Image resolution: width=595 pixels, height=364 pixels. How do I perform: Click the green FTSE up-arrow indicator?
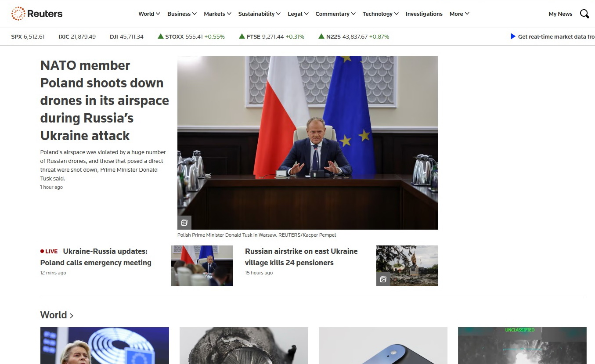(242, 36)
